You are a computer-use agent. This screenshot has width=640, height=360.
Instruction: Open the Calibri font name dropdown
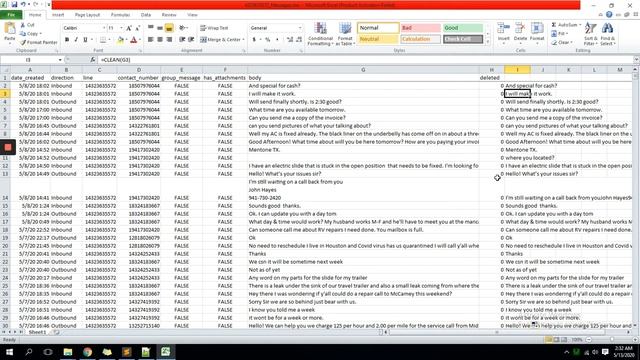point(104,28)
